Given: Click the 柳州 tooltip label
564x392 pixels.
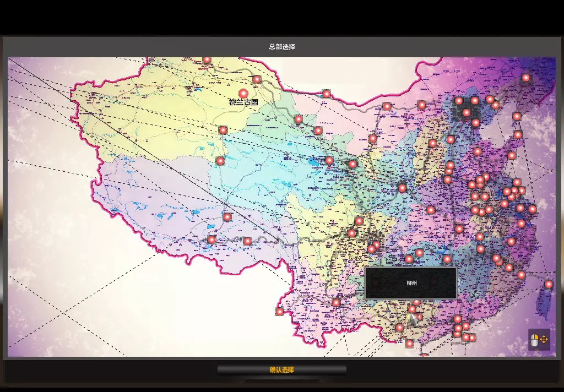Looking at the screenshot, I should pyautogui.click(x=412, y=283).
